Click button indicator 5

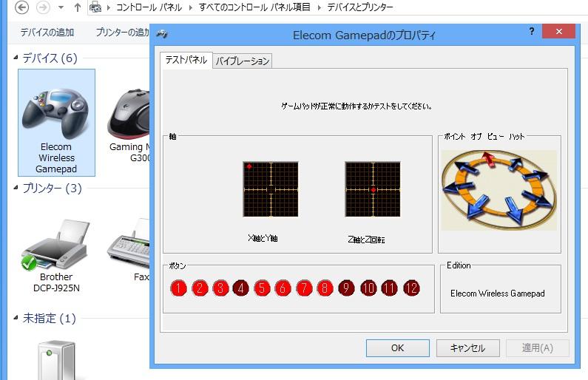click(x=262, y=288)
